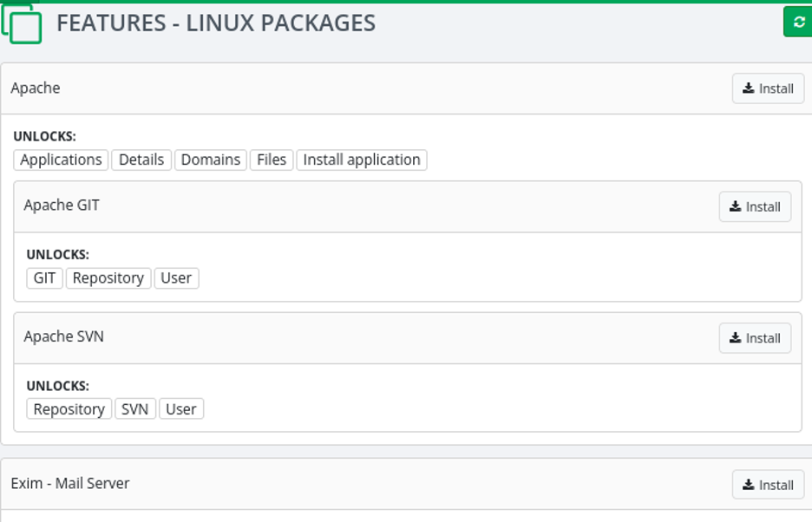Click the User tag under Apache GIT
This screenshot has height=522, width=812.
(x=177, y=278)
